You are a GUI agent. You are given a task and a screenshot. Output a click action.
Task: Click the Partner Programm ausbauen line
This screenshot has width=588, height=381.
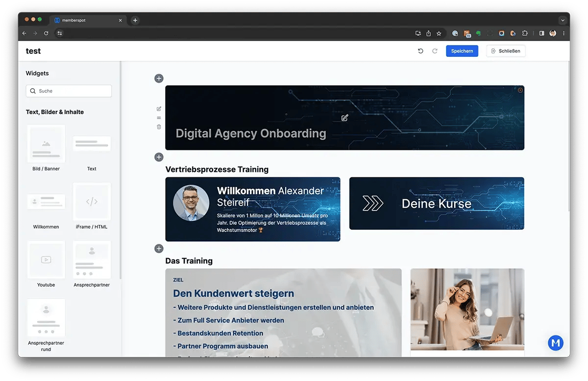(x=220, y=346)
